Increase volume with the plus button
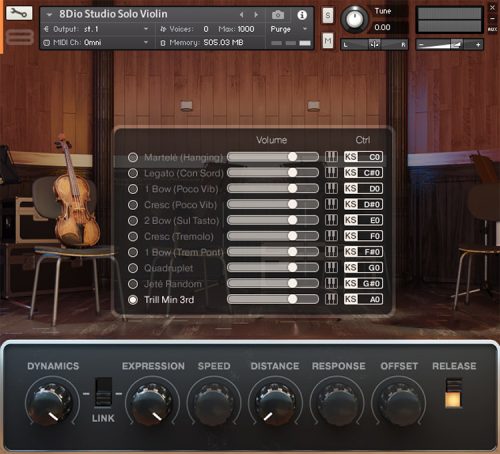The width and height of the screenshot is (500, 454). 478,44
